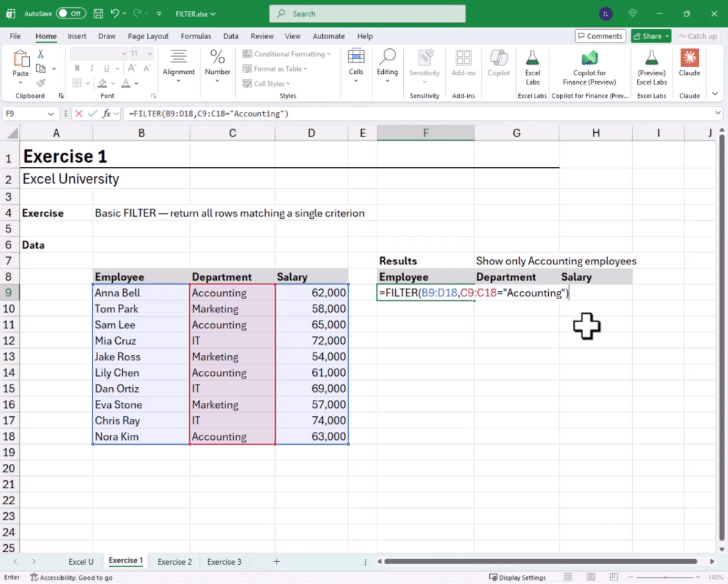Screen dimensions: 728x584
Task: Click the Insert Function fx icon
Action: [x=107, y=114]
